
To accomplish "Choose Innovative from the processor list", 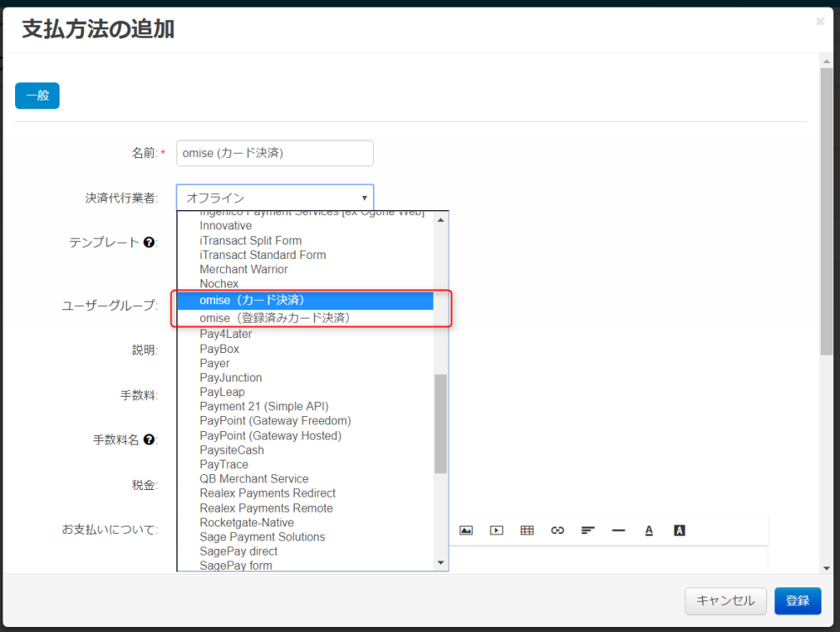I will (306, 226).
